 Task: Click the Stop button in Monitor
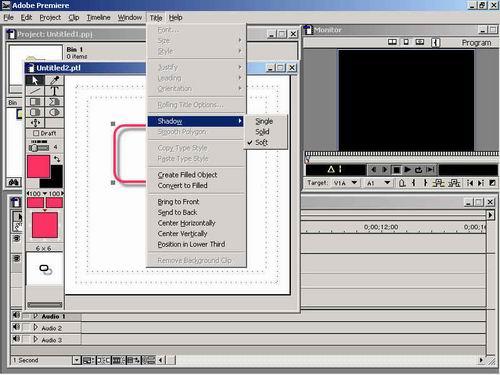(x=396, y=170)
